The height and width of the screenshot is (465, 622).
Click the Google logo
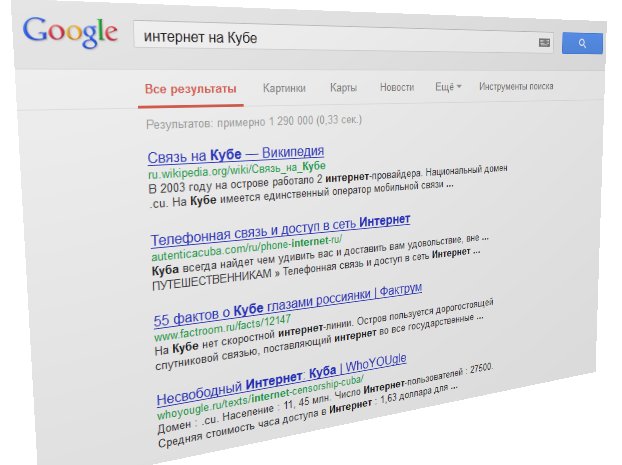tap(70, 32)
